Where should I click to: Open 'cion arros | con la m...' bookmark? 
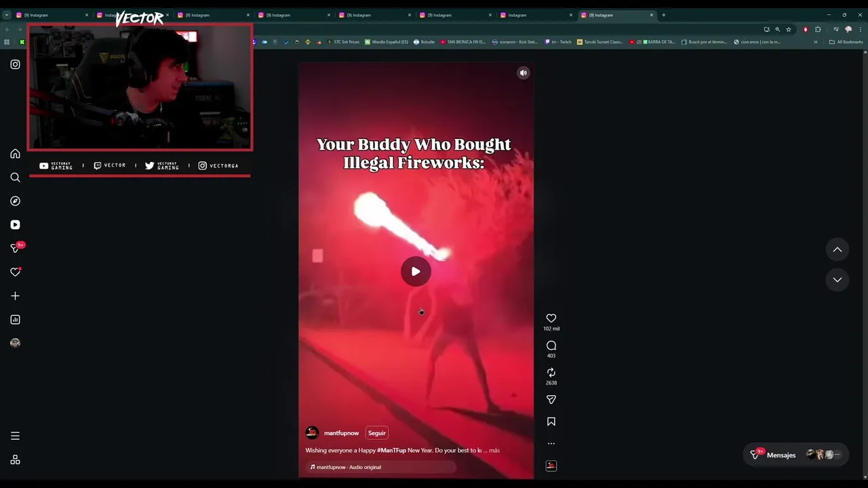(x=757, y=42)
